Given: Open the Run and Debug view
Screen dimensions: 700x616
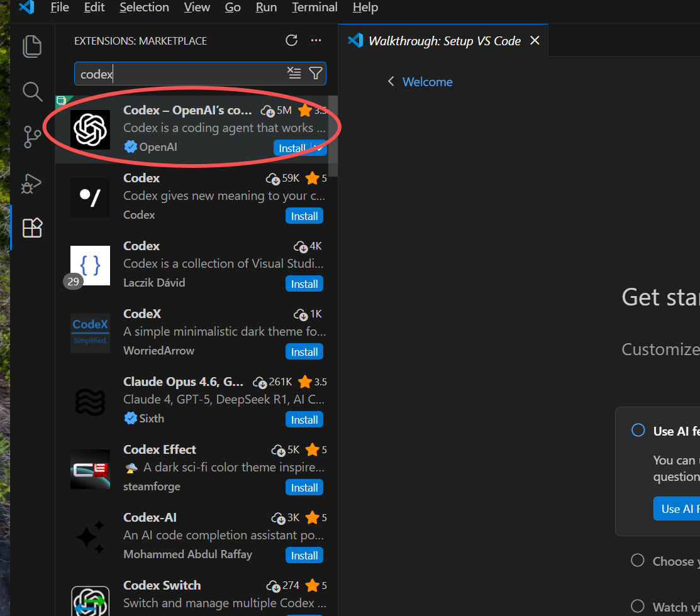Looking at the screenshot, I should coord(31,184).
